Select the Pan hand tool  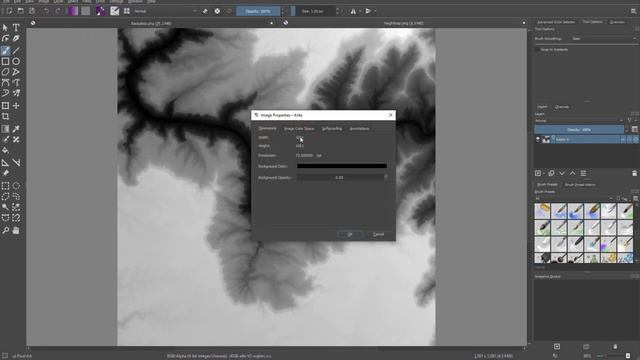[16, 231]
